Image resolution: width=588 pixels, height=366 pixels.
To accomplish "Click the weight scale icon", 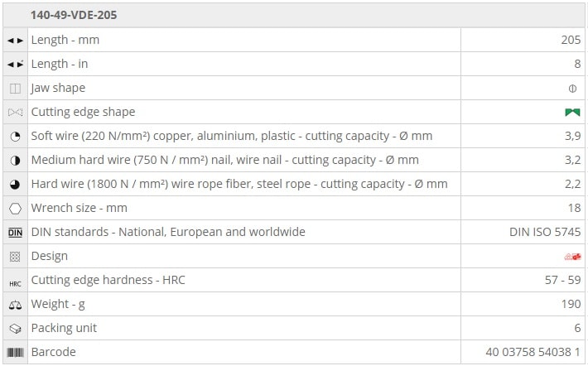I will (15, 305).
